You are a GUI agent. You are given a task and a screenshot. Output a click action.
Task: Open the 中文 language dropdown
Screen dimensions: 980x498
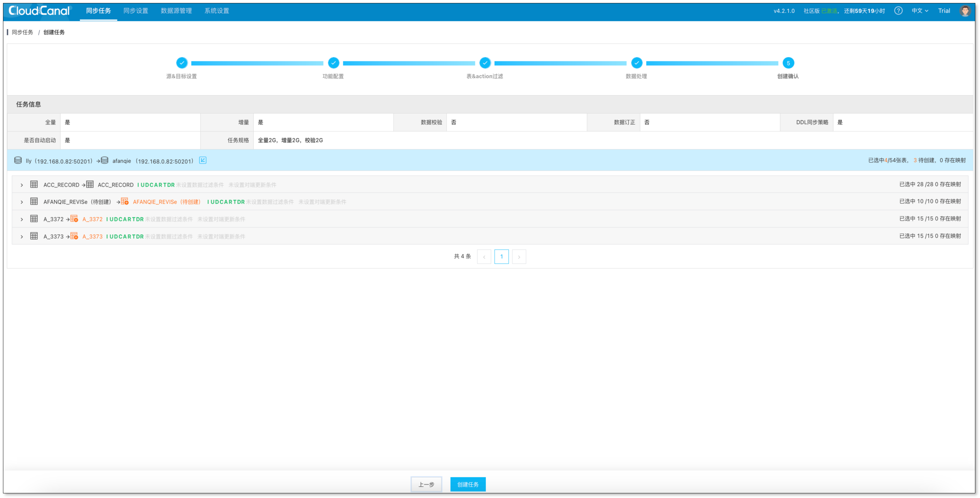[920, 11]
